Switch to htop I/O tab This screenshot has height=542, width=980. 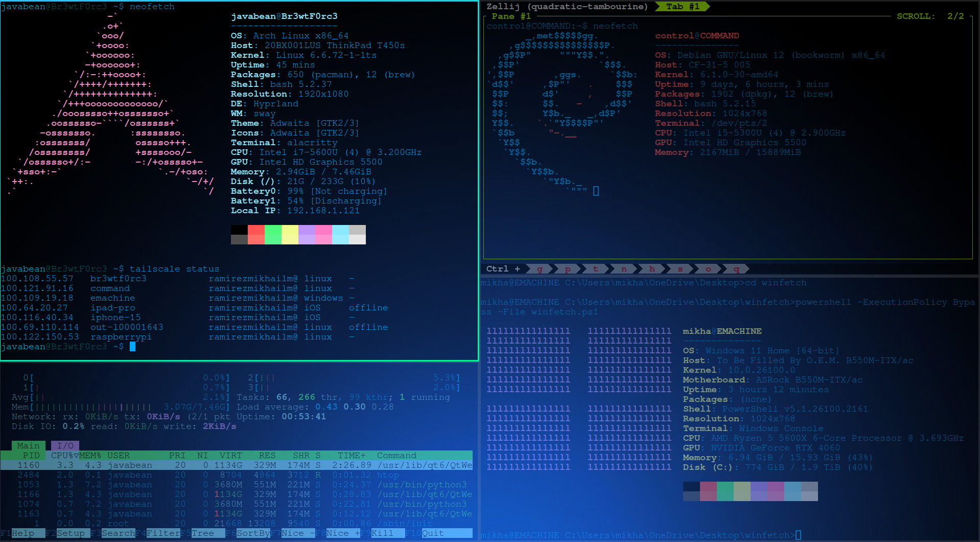[65, 445]
